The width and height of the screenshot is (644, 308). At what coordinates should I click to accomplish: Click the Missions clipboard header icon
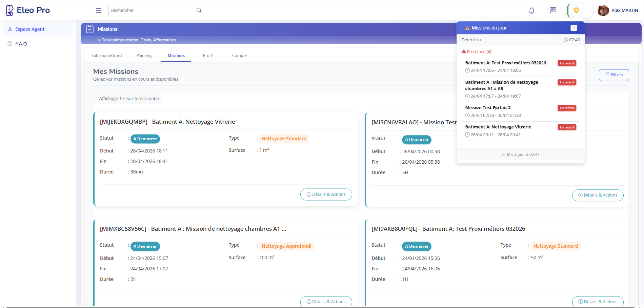coord(89,29)
